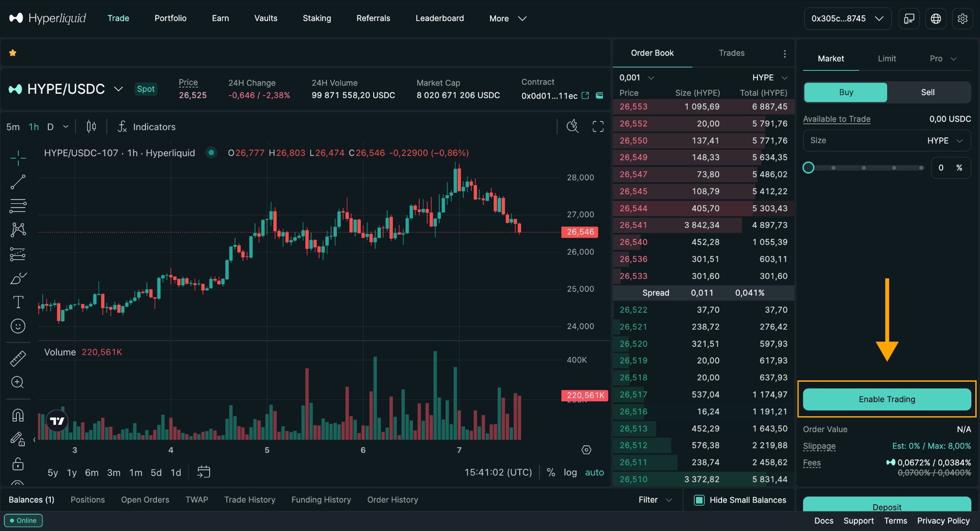Set chart range to 5y
This screenshot has height=531, width=980.
[53, 473]
